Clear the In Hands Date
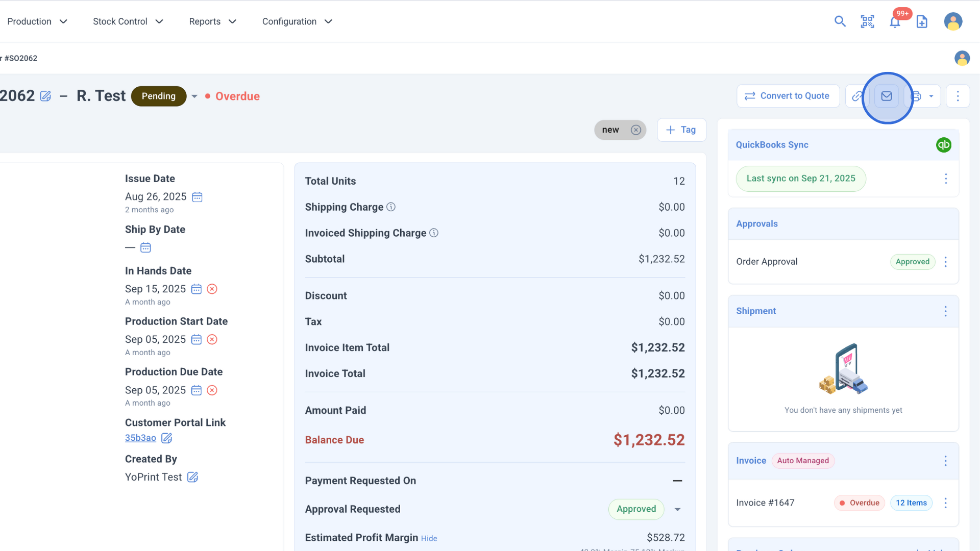This screenshot has width=980, height=551. pyautogui.click(x=212, y=289)
